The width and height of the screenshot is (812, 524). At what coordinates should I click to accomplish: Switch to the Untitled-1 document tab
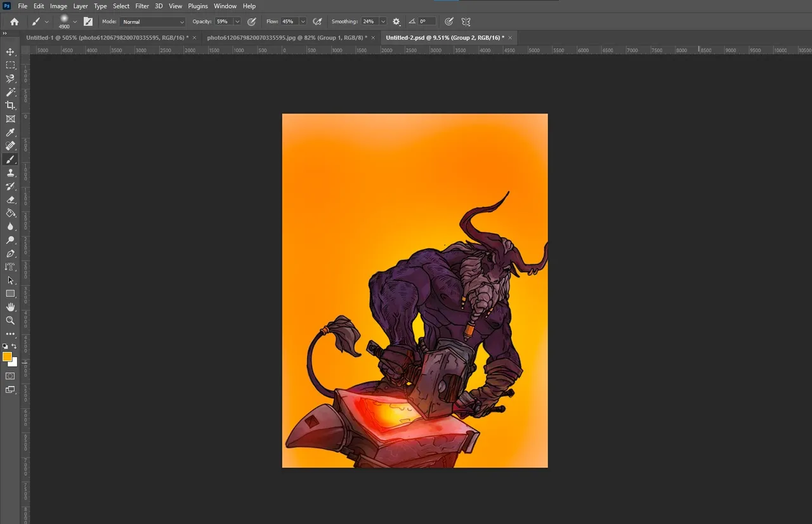click(x=107, y=37)
